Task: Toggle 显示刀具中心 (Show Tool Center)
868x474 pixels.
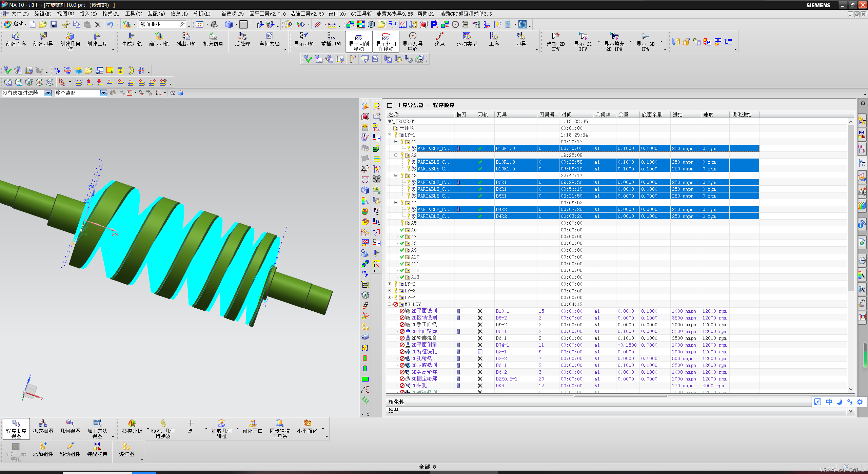Action: (413, 42)
